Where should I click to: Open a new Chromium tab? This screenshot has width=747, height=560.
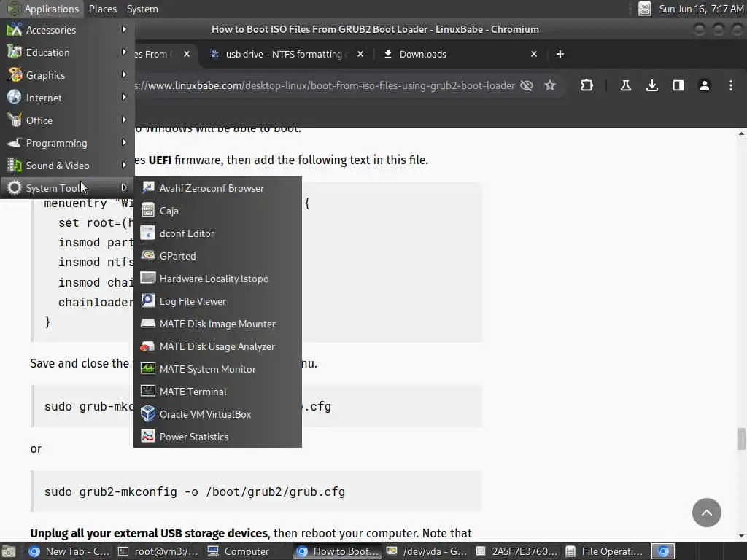click(560, 54)
